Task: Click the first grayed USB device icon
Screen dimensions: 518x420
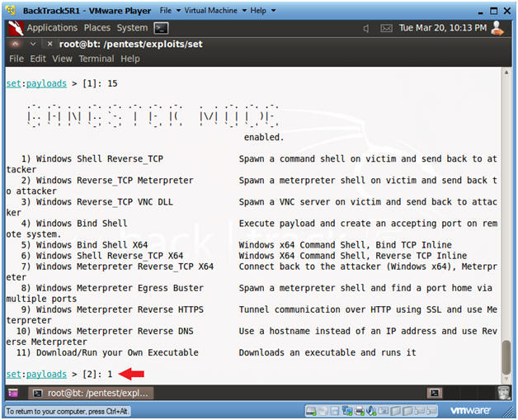Action: (x=395, y=411)
